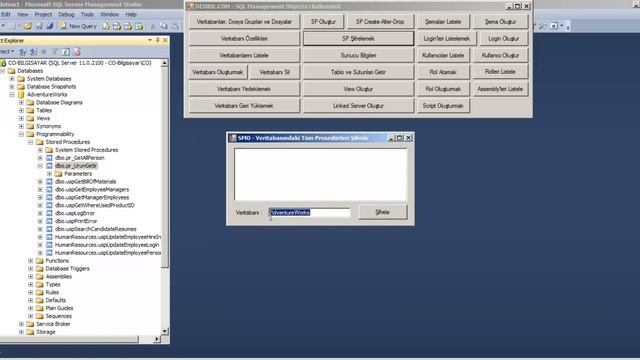Click the Assemblies folder icon
Viewport: 640px width, 360px height.
(40, 276)
